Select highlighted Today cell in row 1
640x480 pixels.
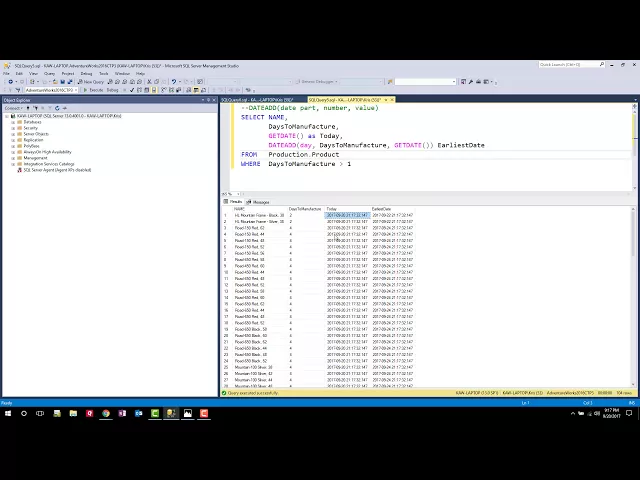(347, 215)
